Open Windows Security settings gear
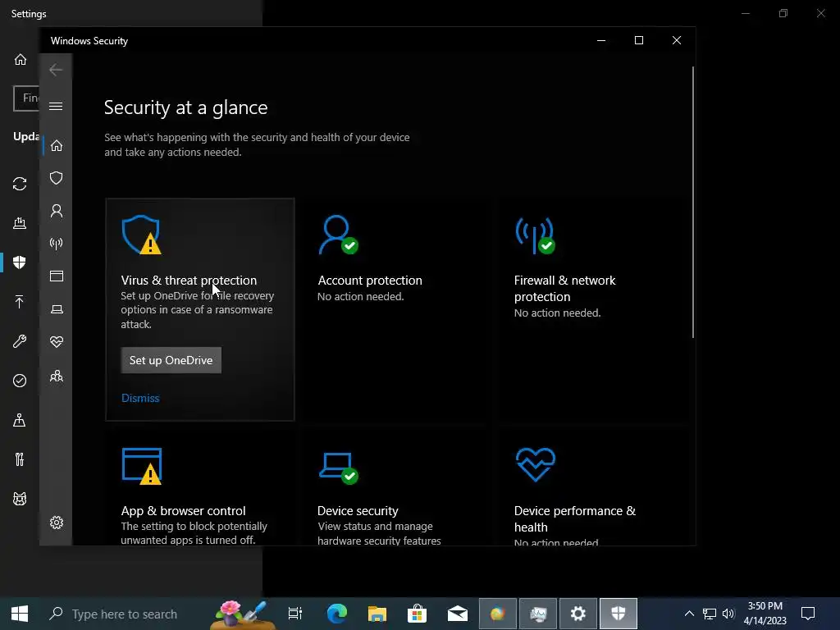840x630 pixels. coord(57,523)
